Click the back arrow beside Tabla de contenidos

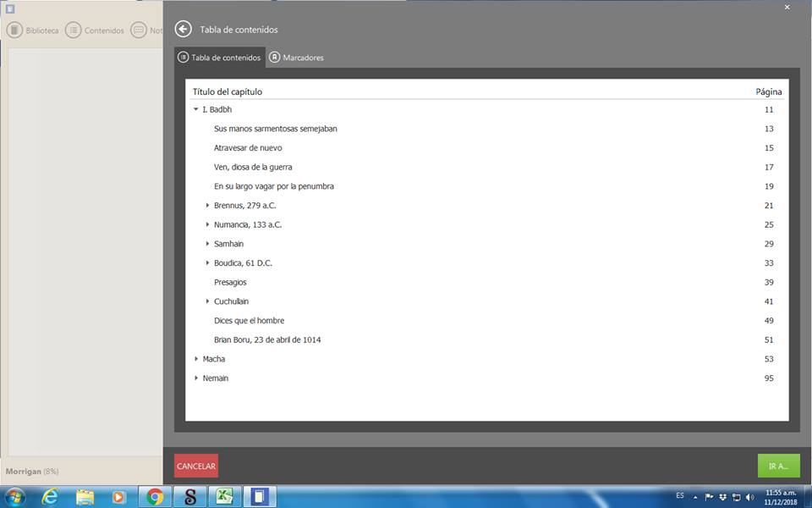[x=183, y=30]
